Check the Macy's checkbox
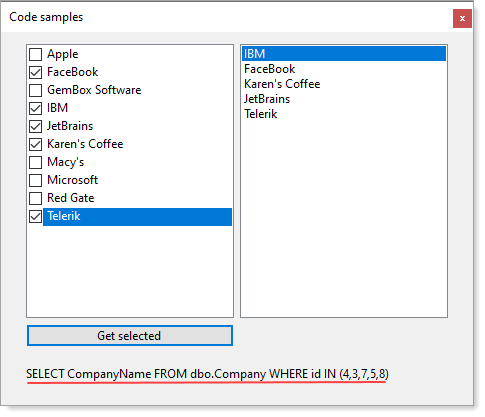Image resolution: width=485 pixels, height=417 pixels. 35,162
